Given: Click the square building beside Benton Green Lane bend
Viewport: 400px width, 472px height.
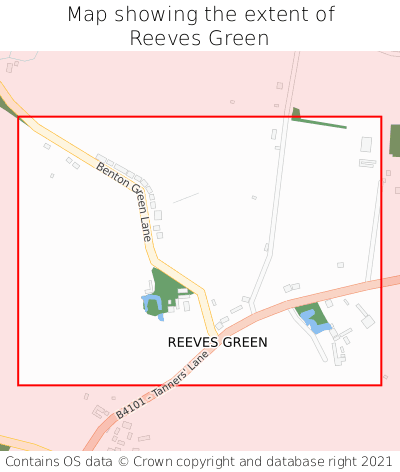Looking at the screenshot, I should pyautogui.click(x=158, y=215).
